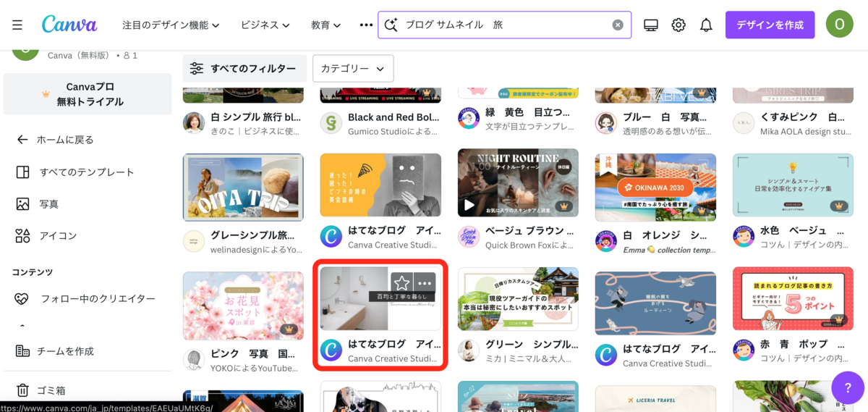This screenshot has width=868, height=412.
Task: Click Mika AOLA design studio avatar
Action: (744, 123)
